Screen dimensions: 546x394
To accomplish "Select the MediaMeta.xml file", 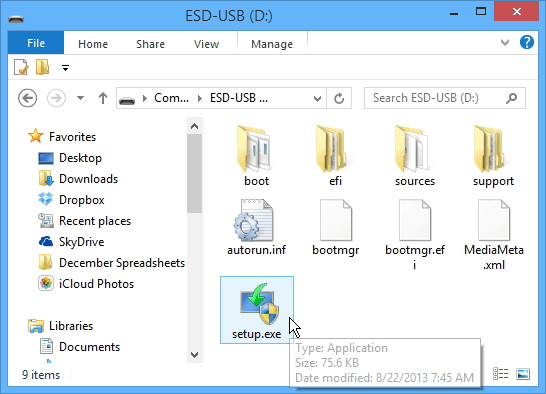I will (493, 234).
